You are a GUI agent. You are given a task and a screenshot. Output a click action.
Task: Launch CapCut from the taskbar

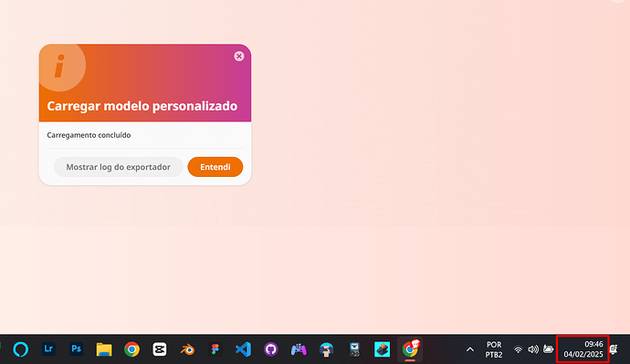[x=160, y=349]
